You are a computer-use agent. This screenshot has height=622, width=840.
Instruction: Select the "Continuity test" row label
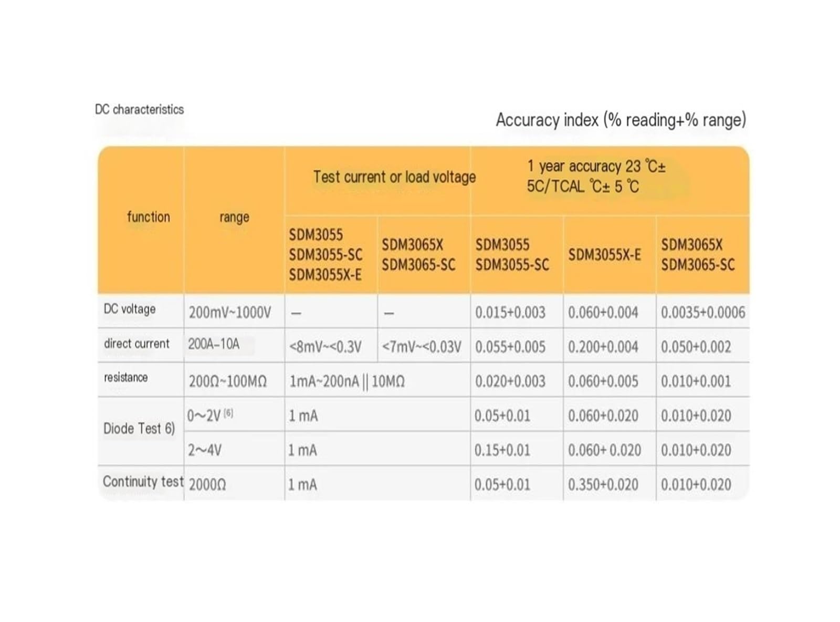click(143, 482)
